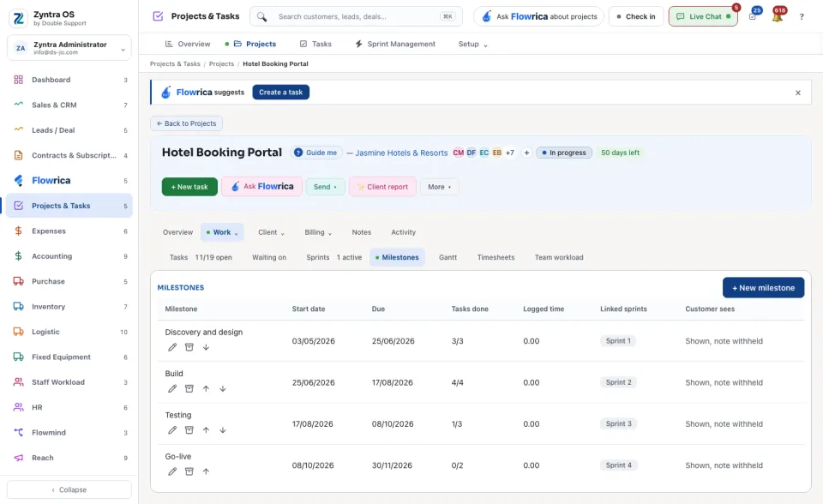Open the Sprint Management tab
Viewport: 823px width, 504px height.
395,44
